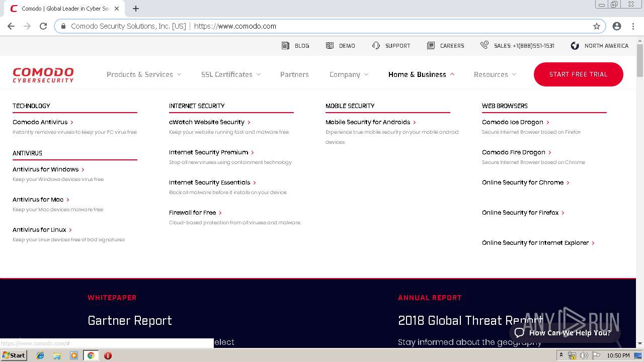Open How Can We Help You chat
The width and height of the screenshot is (644, 362).
(565, 333)
